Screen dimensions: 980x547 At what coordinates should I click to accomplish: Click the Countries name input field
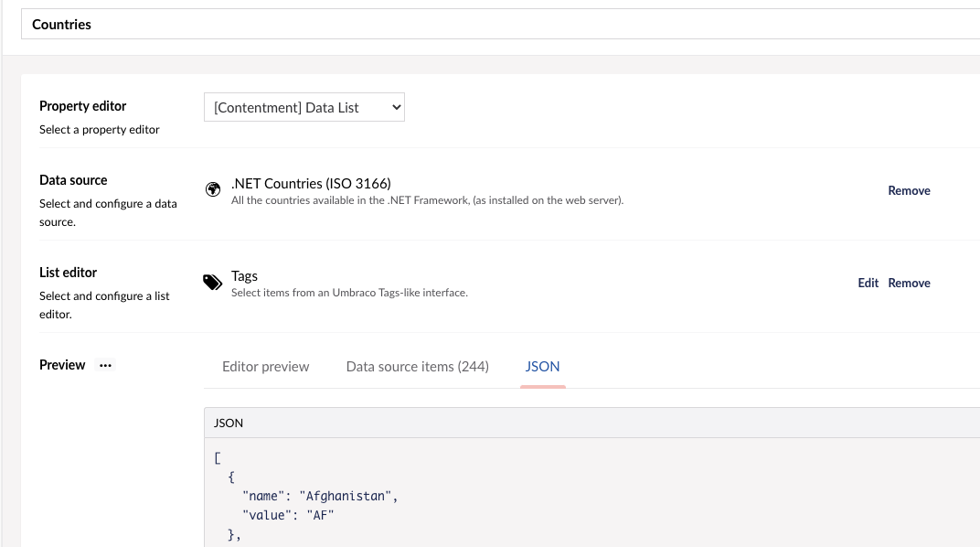coord(500,24)
